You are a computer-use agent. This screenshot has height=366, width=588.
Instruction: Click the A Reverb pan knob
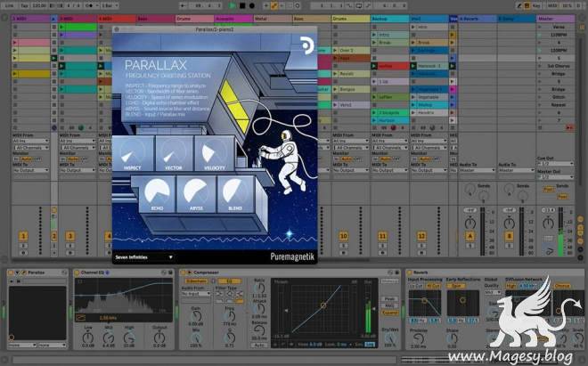pos(470,224)
